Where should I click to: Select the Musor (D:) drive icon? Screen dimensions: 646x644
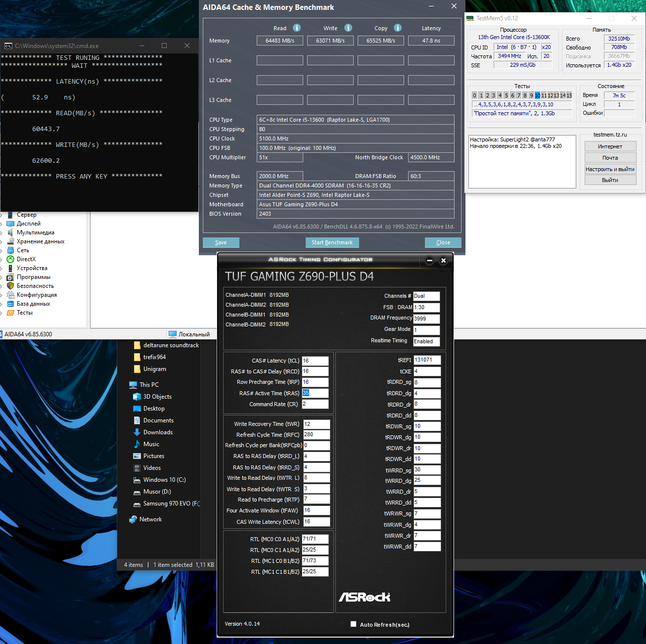[137, 492]
